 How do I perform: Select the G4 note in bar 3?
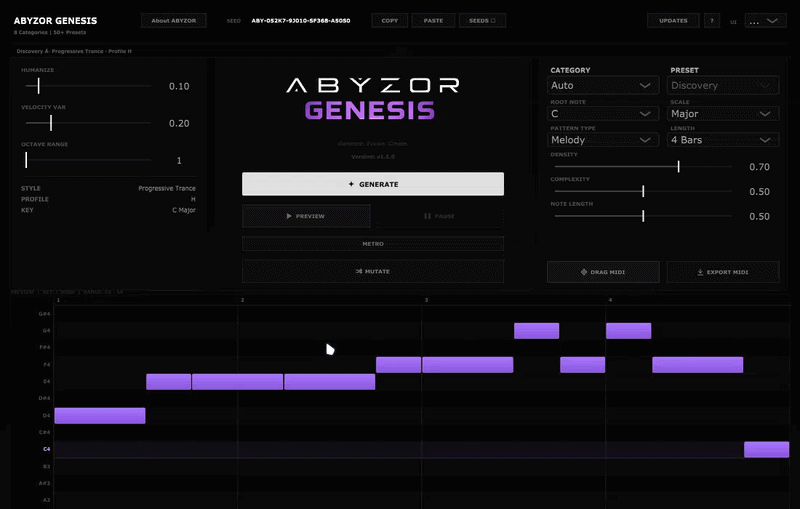pyautogui.click(x=536, y=330)
